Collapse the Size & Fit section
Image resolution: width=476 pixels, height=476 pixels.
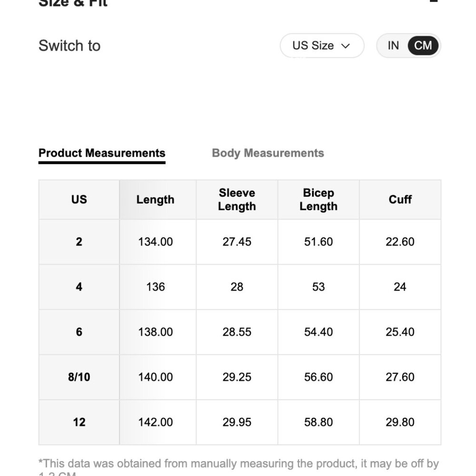click(x=434, y=1)
